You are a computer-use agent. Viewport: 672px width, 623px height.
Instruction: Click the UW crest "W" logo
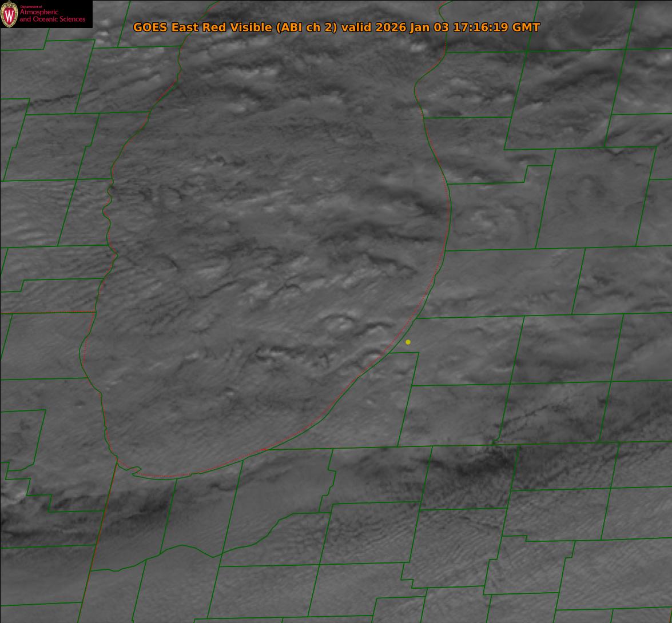pyautogui.click(x=9, y=14)
